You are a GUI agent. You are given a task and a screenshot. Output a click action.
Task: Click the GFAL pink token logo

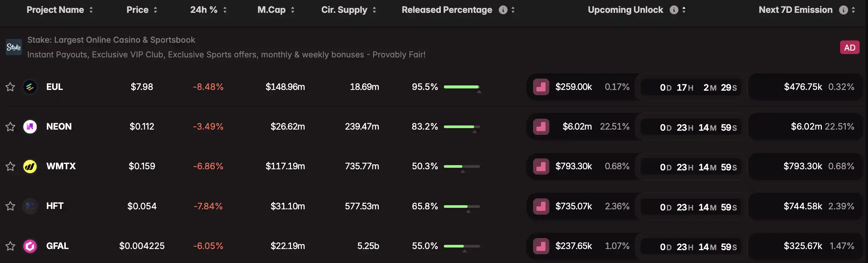pyautogui.click(x=30, y=246)
